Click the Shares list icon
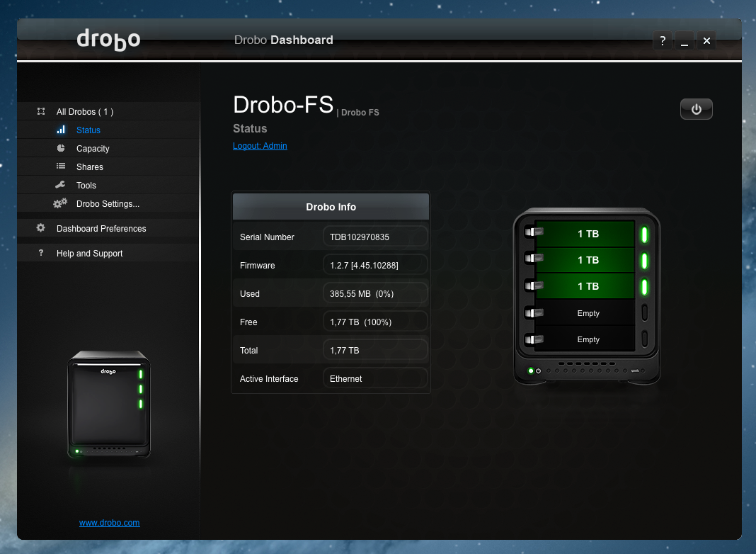 61,166
